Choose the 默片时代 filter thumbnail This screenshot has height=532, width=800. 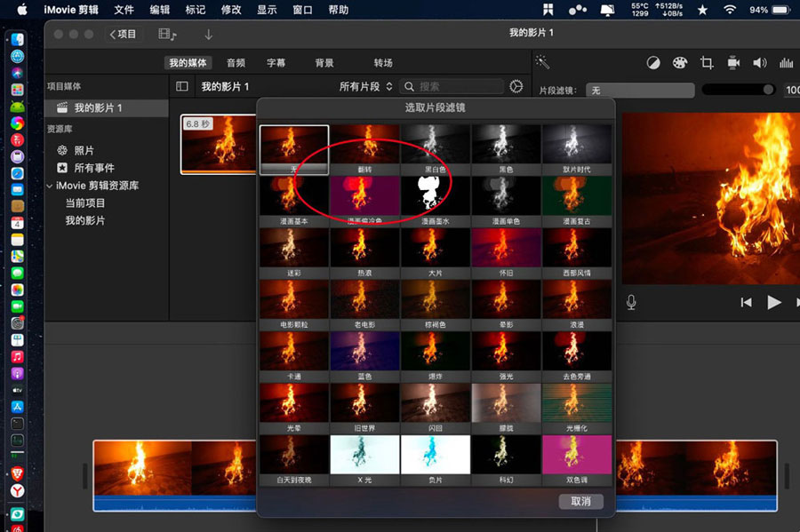(577, 149)
